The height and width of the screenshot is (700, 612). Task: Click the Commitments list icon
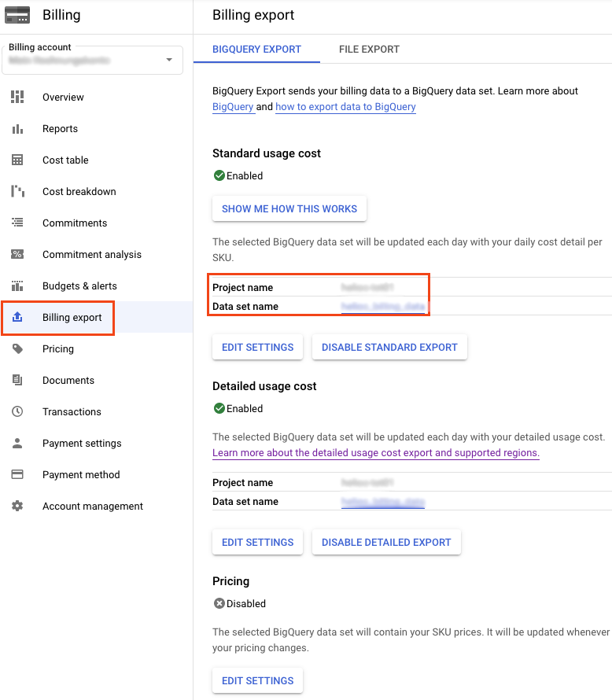point(17,223)
